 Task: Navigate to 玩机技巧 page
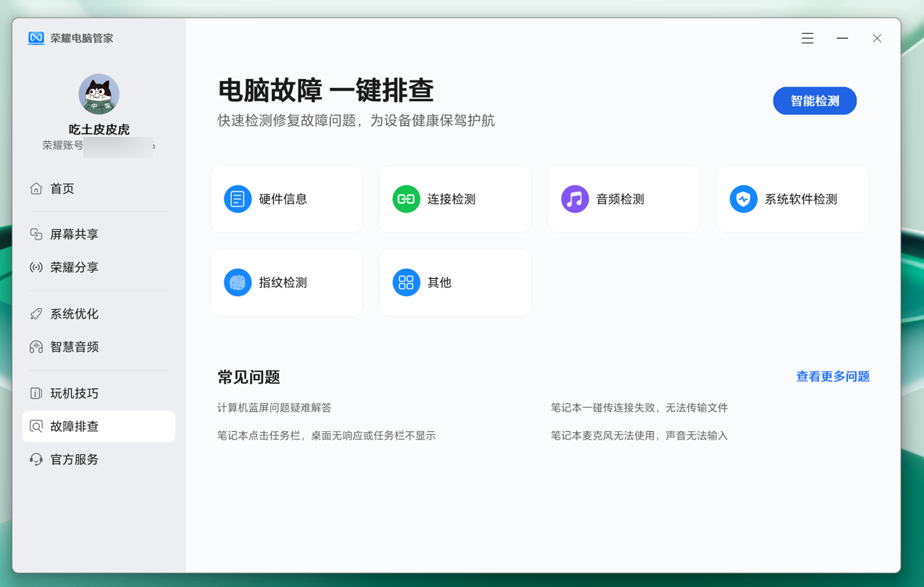74,393
